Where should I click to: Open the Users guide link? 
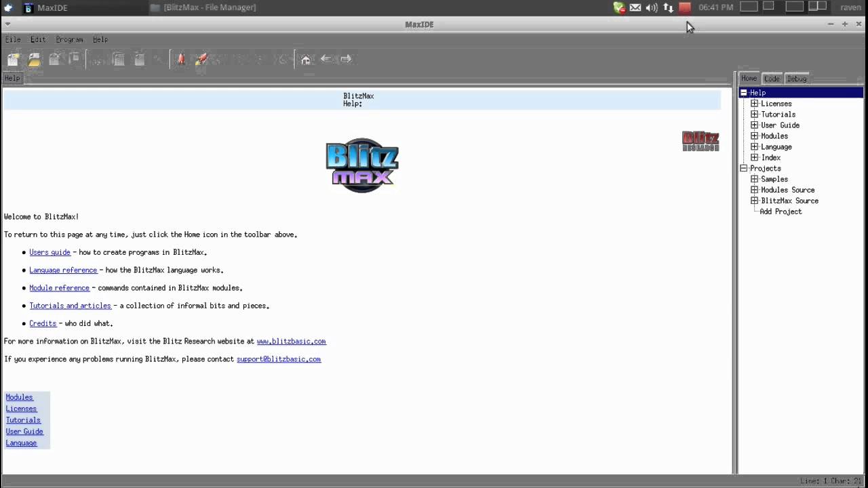pyautogui.click(x=50, y=252)
